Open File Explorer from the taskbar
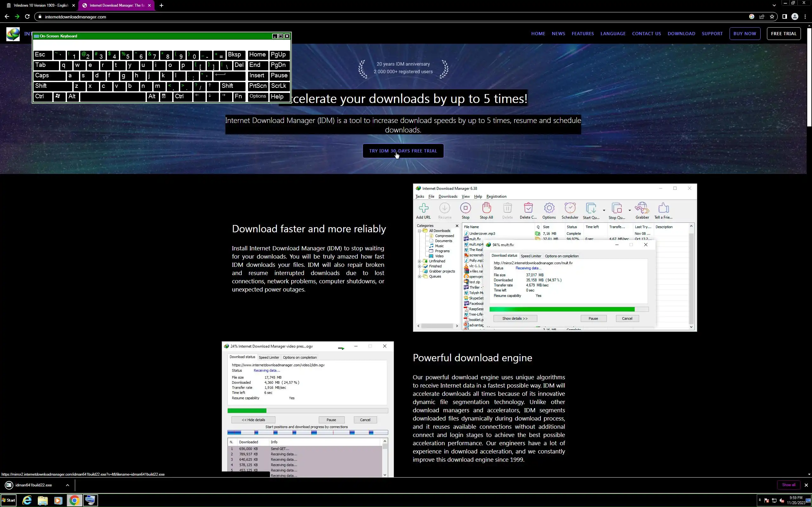Viewport: 812px width, 507px height. [43, 500]
